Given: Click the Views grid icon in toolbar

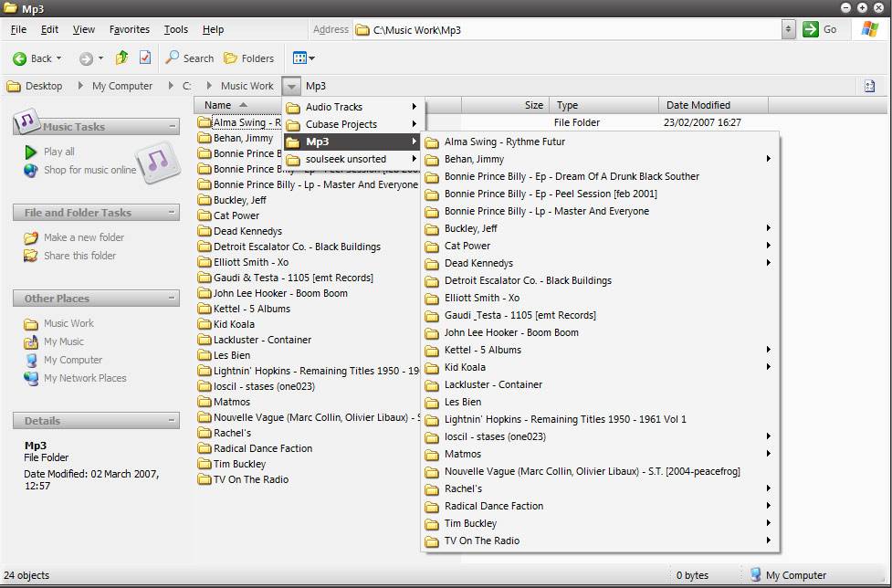Looking at the screenshot, I should (x=299, y=58).
